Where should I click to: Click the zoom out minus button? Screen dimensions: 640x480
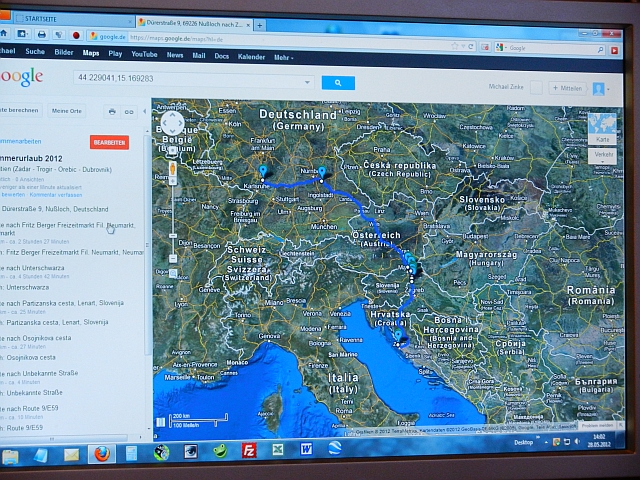click(x=173, y=258)
